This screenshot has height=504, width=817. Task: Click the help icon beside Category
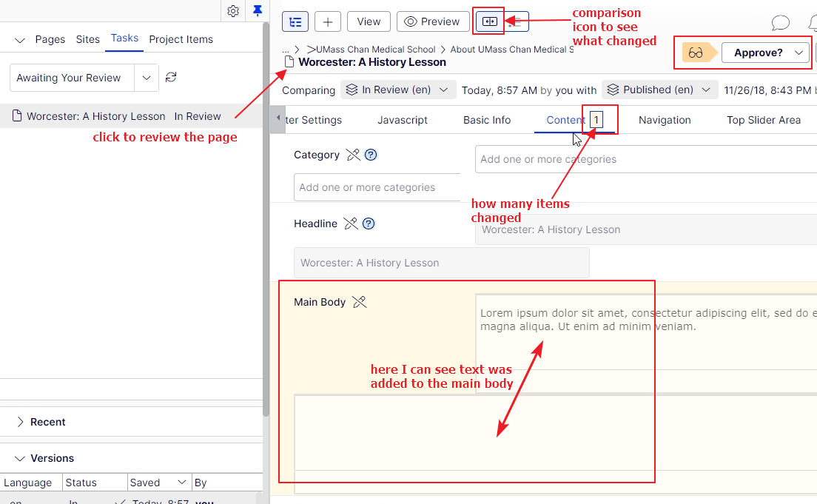(371, 155)
